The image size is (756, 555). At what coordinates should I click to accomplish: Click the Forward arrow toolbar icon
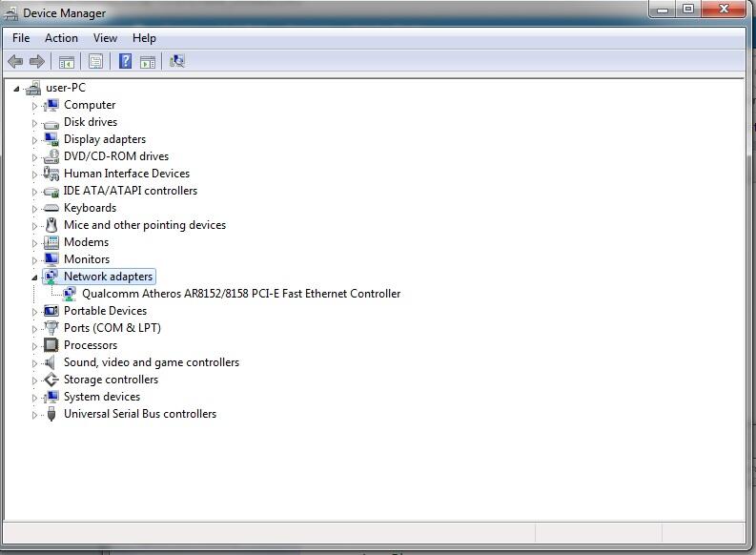click(37, 61)
